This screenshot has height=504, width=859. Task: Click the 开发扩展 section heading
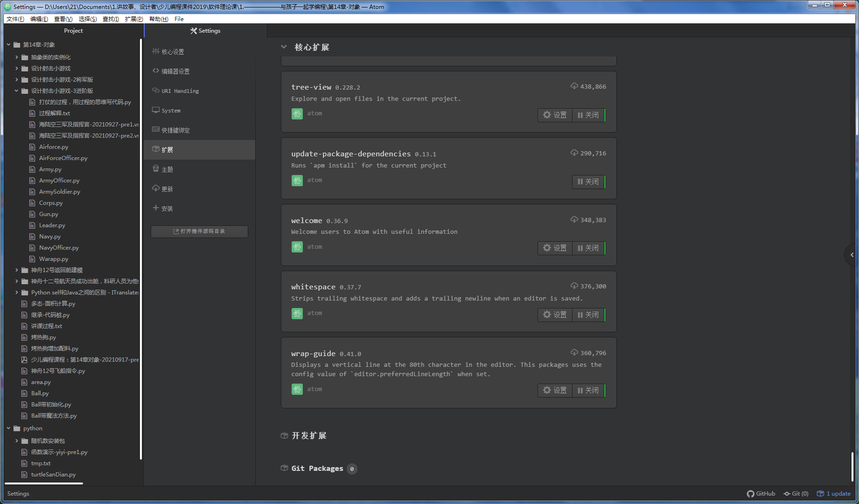[309, 436]
